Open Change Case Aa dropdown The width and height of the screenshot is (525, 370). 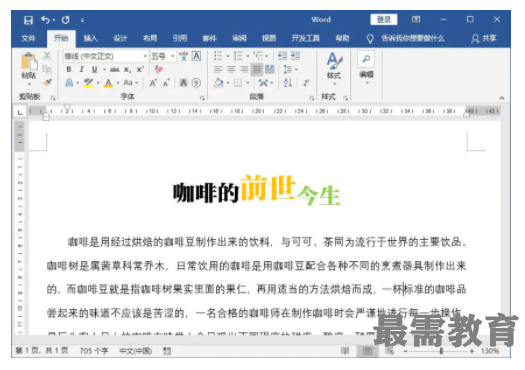[x=130, y=83]
